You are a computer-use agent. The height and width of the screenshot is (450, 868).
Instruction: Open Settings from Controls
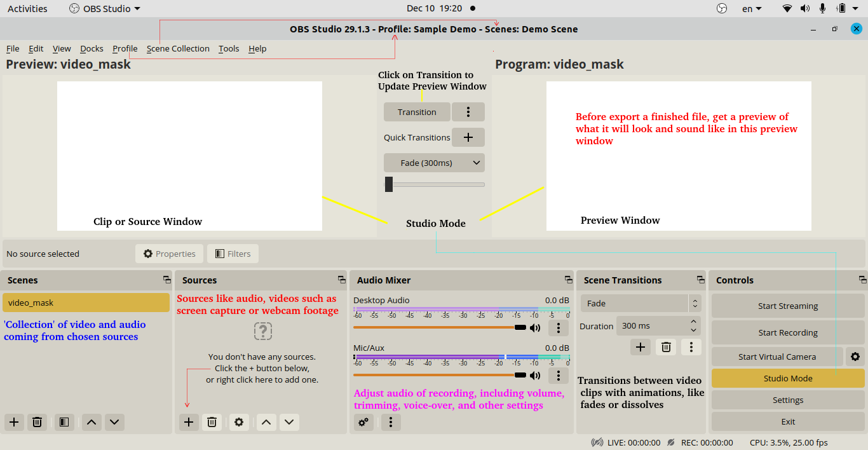(788, 400)
